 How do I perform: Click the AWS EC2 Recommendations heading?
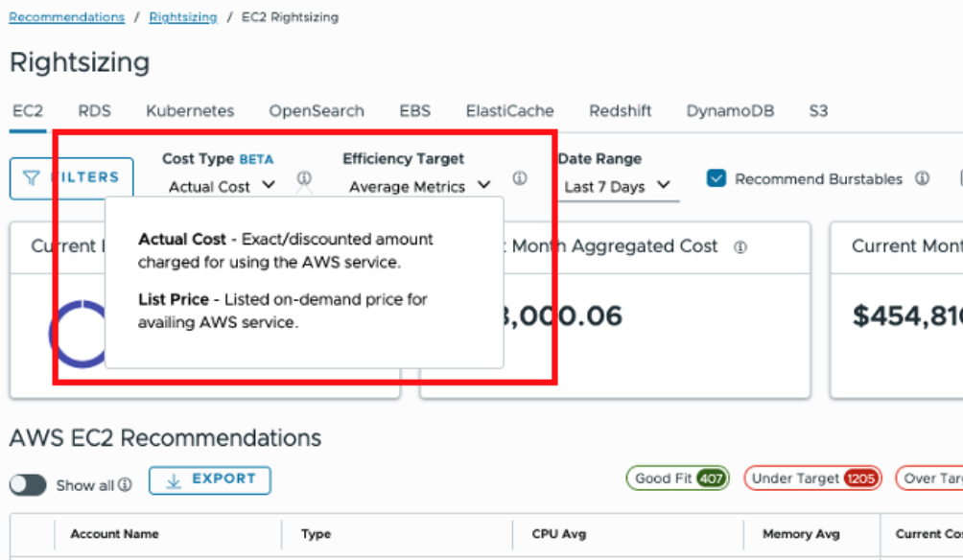pyautogui.click(x=165, y=438)
